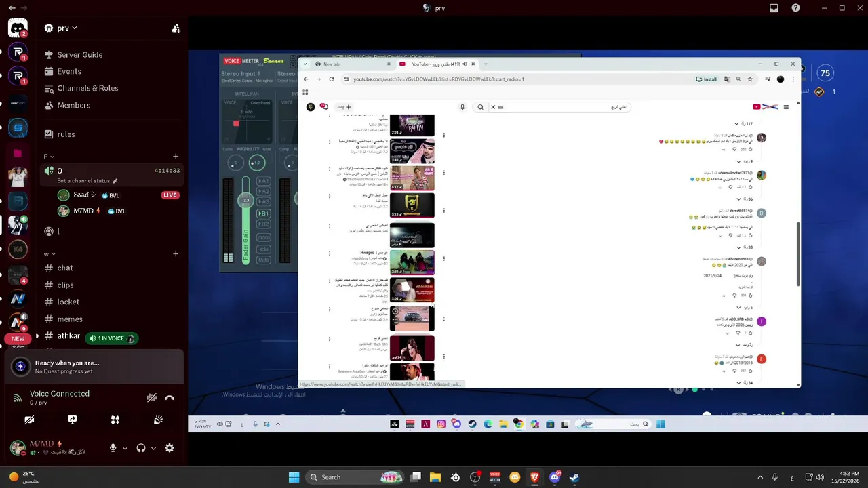Screen dimensions: 868x488
Task: Turn on camera in voice panel
Action: pos(29,420)
